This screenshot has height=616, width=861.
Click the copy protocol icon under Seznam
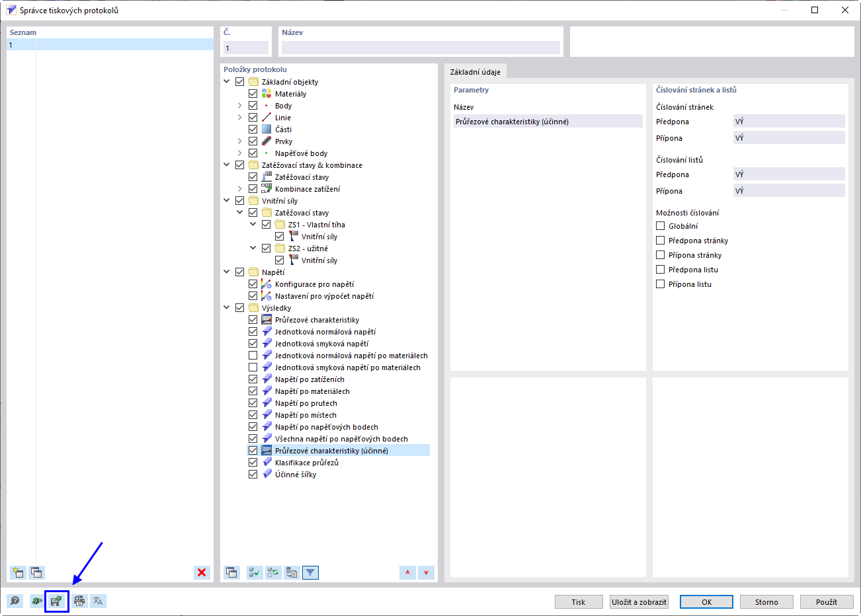point(36,572)
